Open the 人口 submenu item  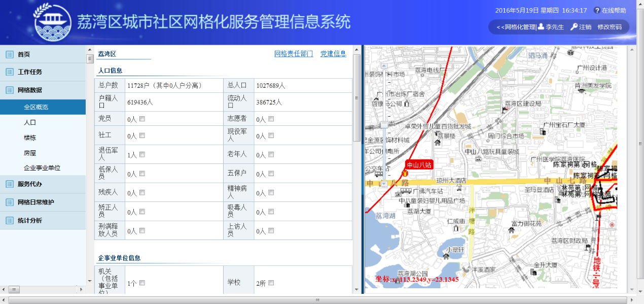(30, 122)
